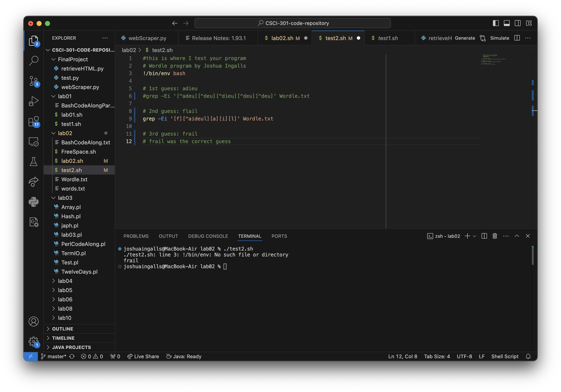Viewport: 561px width, 392px height.
Task: Expand the lab04 folder
Action: pyautogui.click(x=79, y=281)
